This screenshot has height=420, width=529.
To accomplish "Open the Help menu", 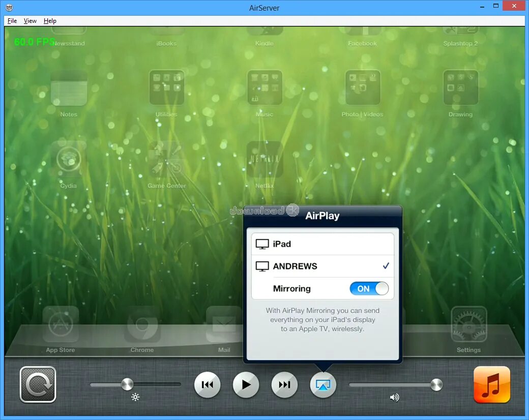I will click(50, 21).
